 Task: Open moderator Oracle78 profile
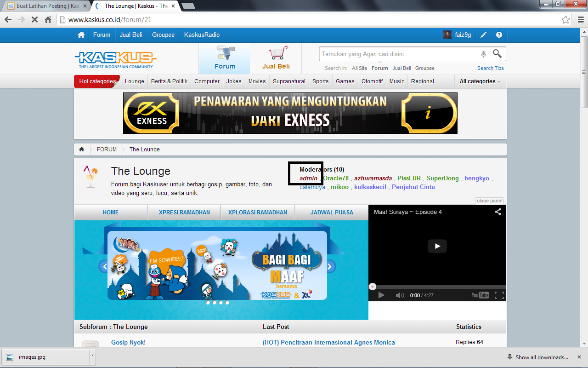(336, 178)
